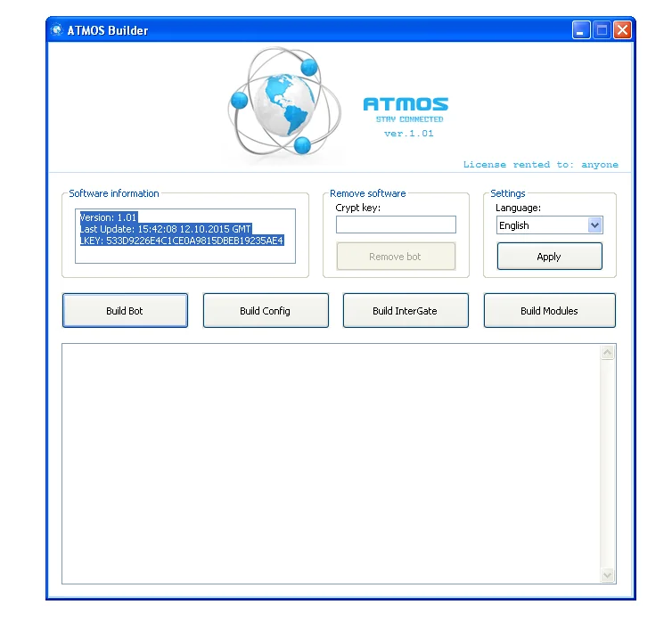This screenshot has height=621, width=672.
Task: Focus the Crypt key input field
Action: (395, 225)
